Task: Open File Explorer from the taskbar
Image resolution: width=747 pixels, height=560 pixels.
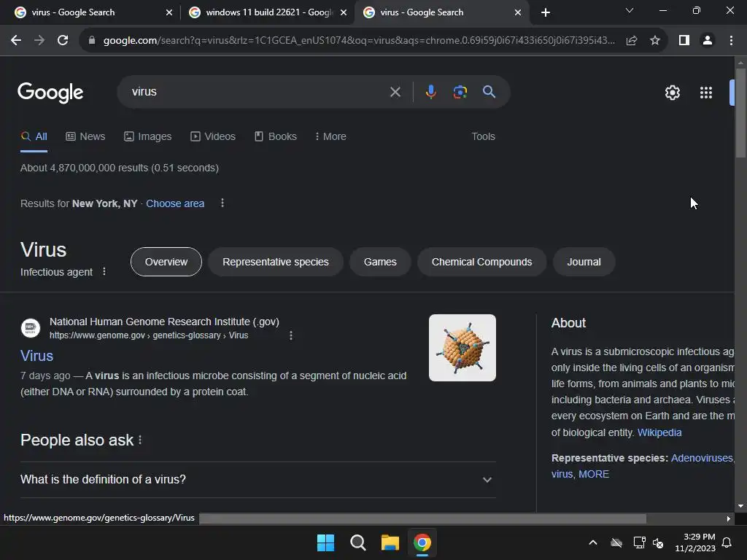Action: click(x=390, y=542)
